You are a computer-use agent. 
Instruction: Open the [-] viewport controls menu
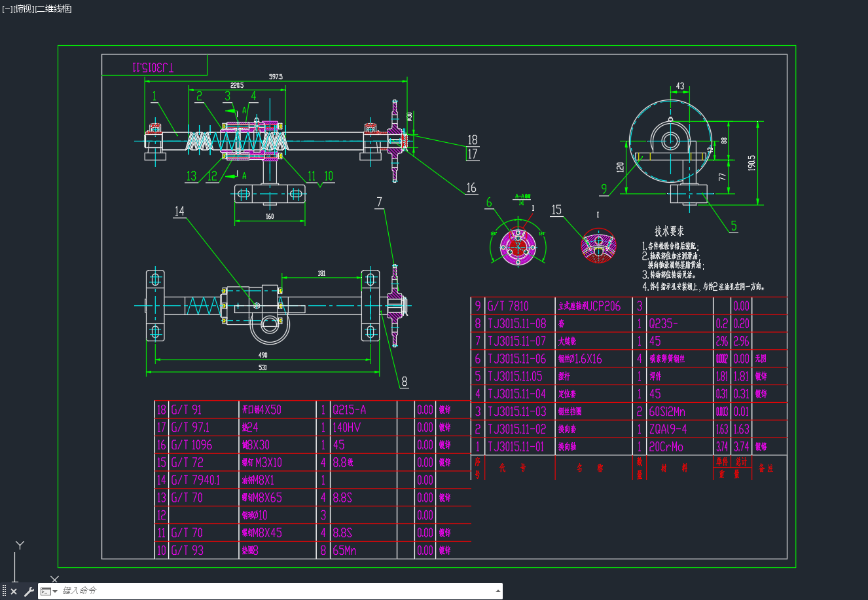coord(7,9)
